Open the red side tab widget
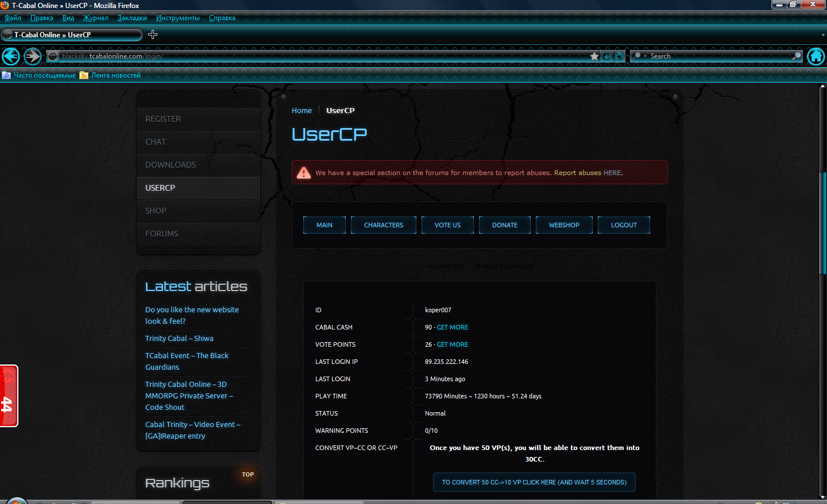The width and height of the screenshot is (827, 504). [x=9, y=396]
